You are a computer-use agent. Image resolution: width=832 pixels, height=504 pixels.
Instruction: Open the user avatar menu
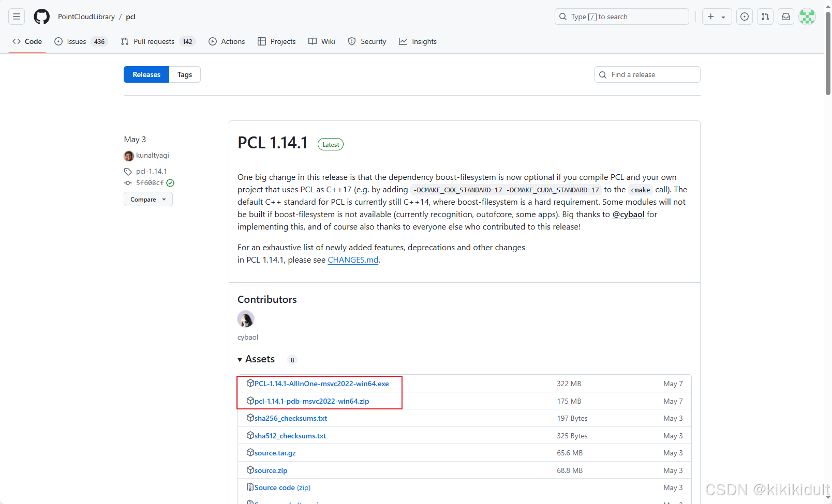pos(807,17)
